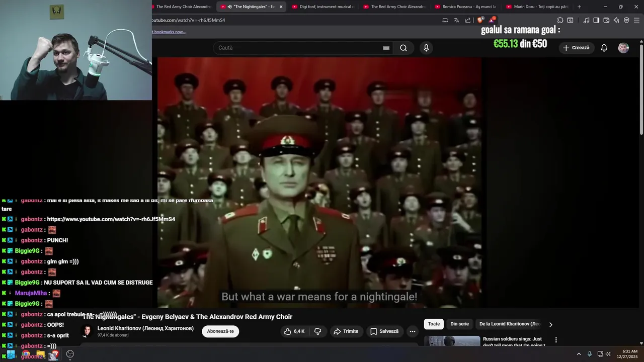Image resolution: width=644 pixels, height=362 pixels.
Task: Click the browser address bar URL
Action: point(189,20)
